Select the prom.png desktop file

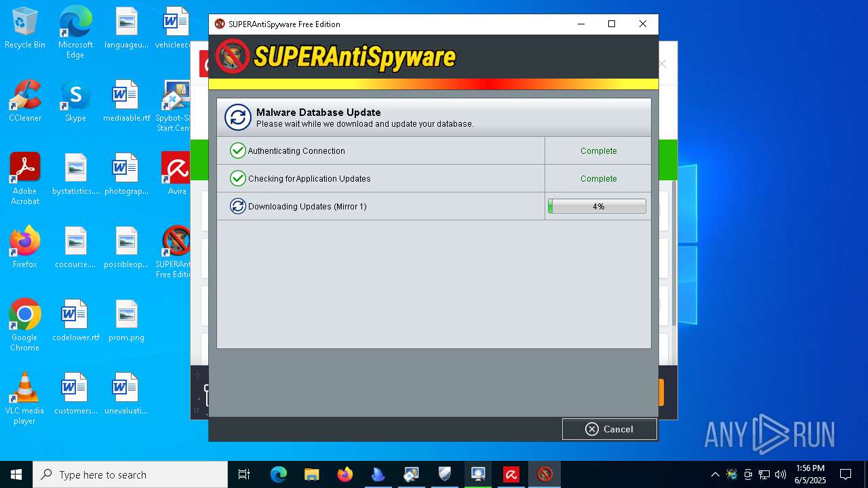pyautogui.click(x=126, y=321)
